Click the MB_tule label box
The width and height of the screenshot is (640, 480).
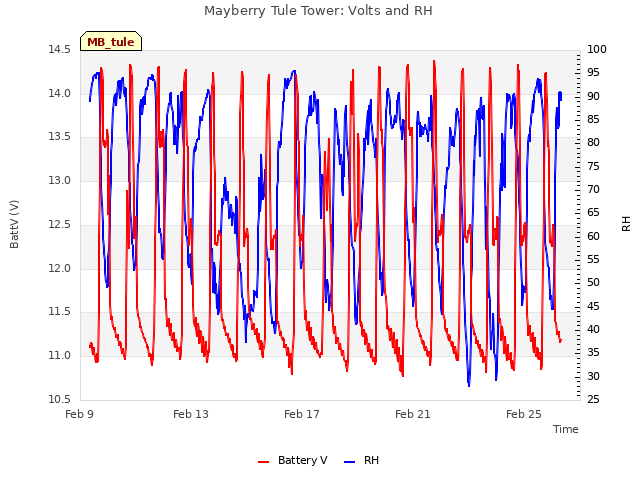coord(111,41)
